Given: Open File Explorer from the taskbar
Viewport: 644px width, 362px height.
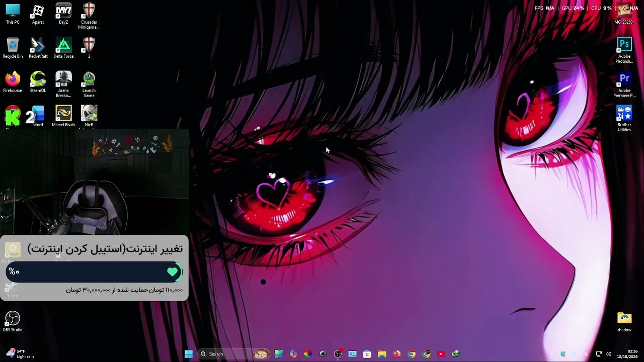Looking at the screenshot, I should pos(382,354).
